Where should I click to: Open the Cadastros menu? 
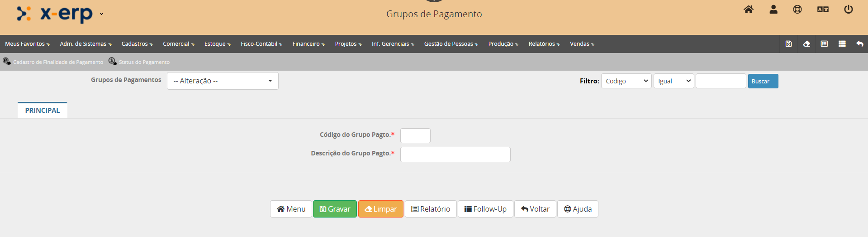pyautogui.click(x=137, y=44)
